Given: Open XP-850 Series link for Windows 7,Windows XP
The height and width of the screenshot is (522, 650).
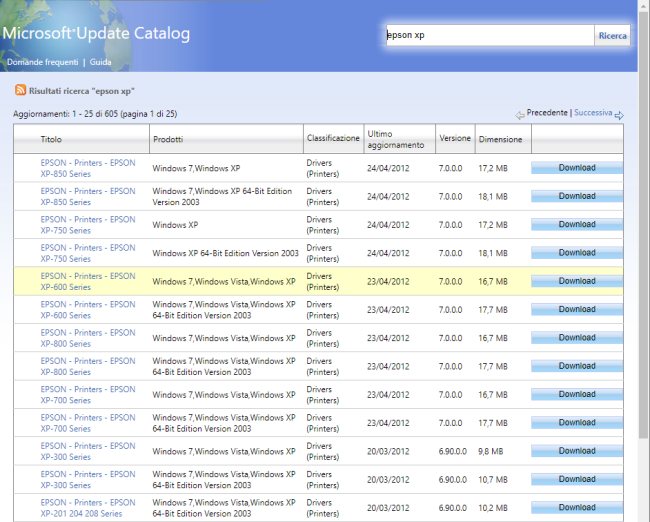Looking at the screenshot, I should [x=88, y=168].
